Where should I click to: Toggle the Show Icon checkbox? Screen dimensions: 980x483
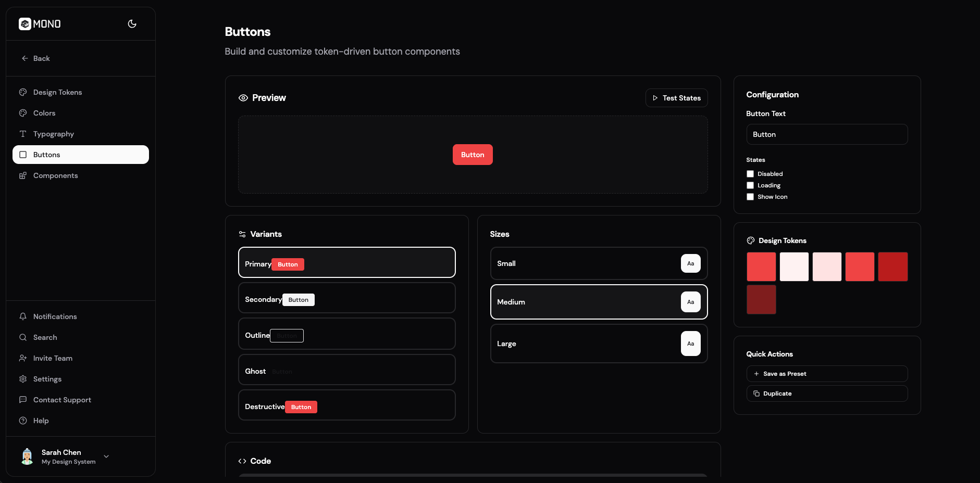(750, 197)
